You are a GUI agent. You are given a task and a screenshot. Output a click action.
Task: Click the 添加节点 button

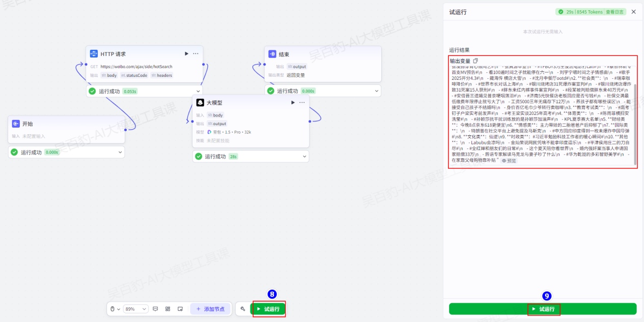pyautogui.click(x=210, y=309)
